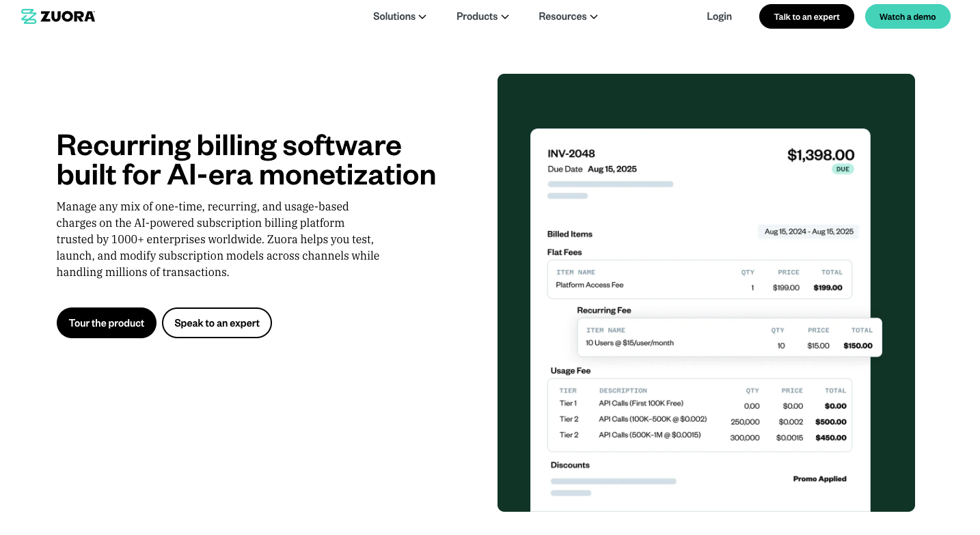
Task: Click the Discounts heading
Action: [570, 465]
